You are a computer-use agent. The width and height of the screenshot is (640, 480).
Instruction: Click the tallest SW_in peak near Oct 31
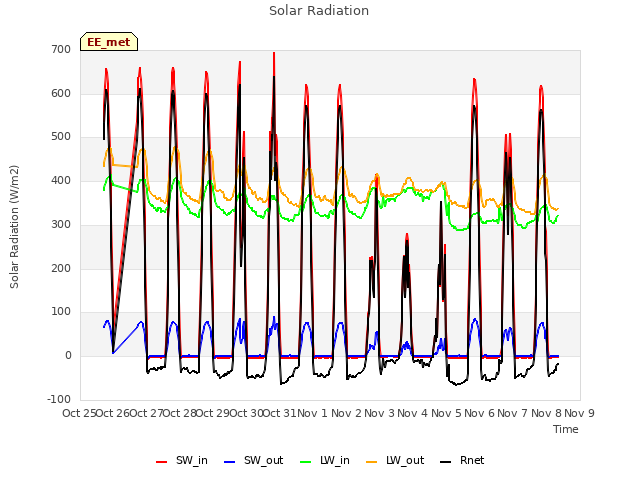click(x=274, y=53)
